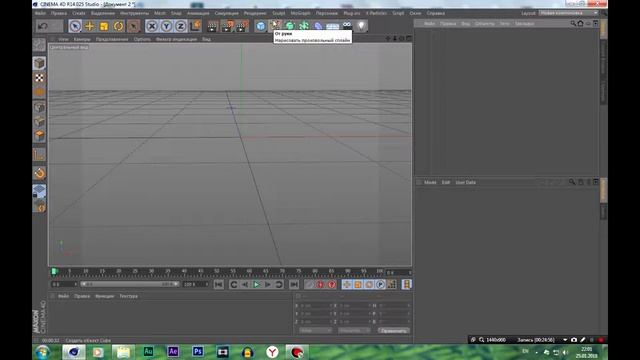Open the position mode dropdown in Coordinates panel
640x360 pixels.
316,331
